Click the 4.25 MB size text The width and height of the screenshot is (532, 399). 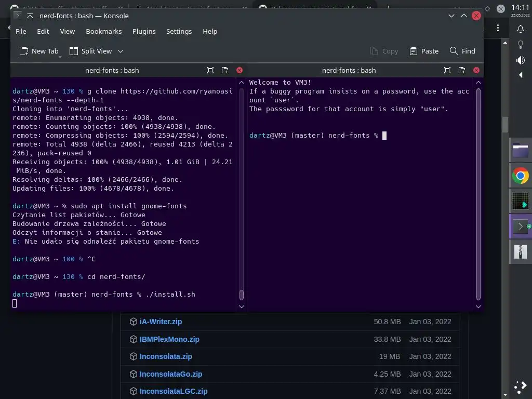(387, 374)
